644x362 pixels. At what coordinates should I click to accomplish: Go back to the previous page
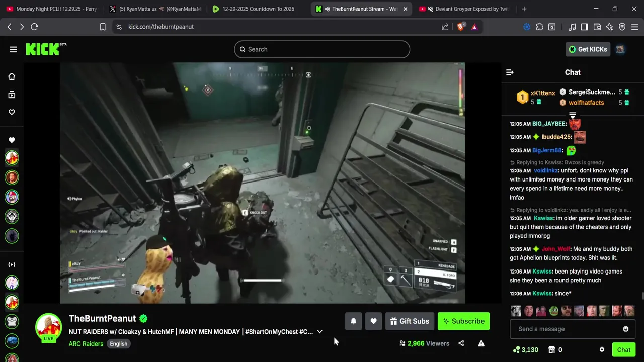[x=9, y=27]
